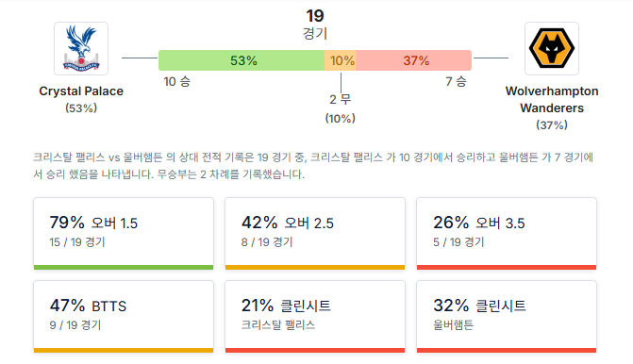Select the orange 10% draw bar segment
The height and width of the screenshot is (364, 633).
(x=341, y=60)
